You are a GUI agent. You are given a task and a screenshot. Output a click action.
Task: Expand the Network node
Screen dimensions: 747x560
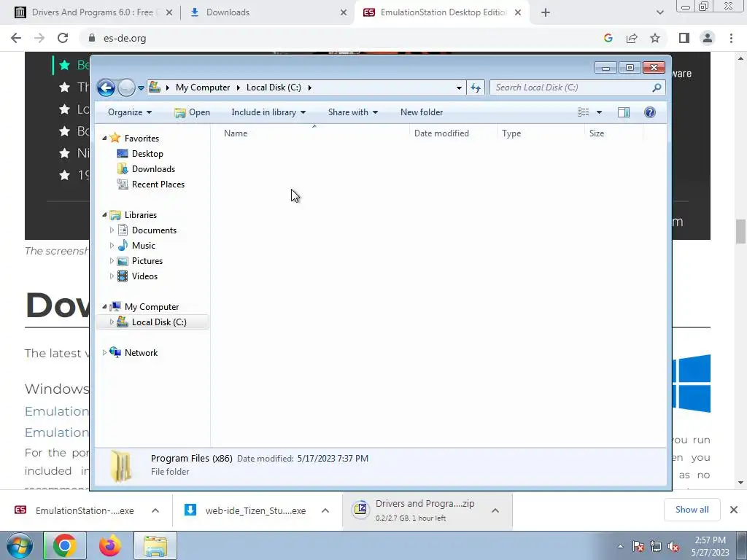pyautogui.click(x=105, y=353)
